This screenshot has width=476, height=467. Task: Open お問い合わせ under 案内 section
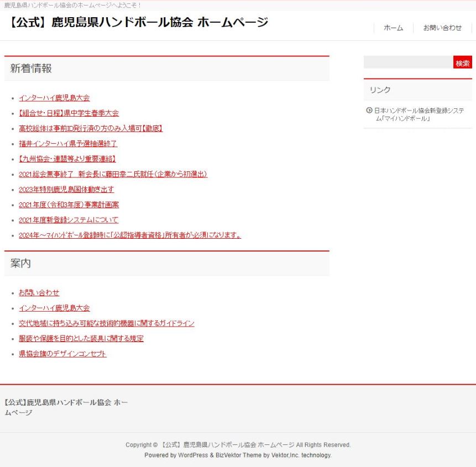[39, 293]
